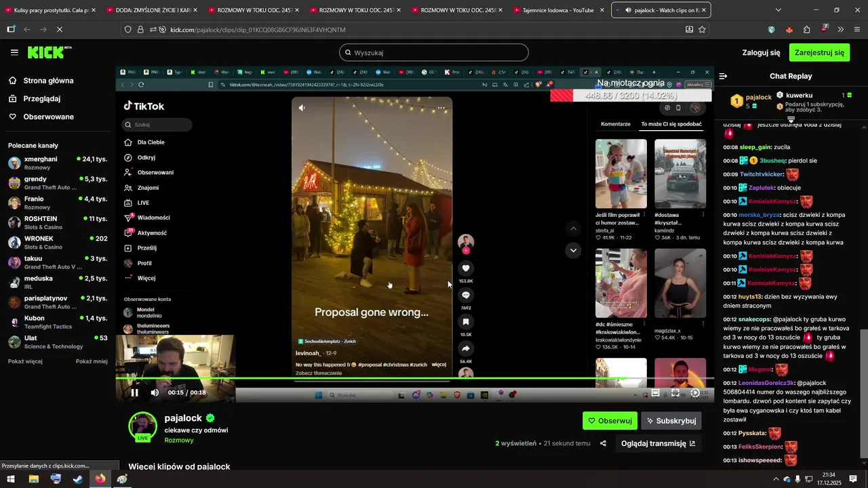This screenshot has width=868, height=488.
Task: Focus the Wyszukaj search field
Action: [434, 52]
